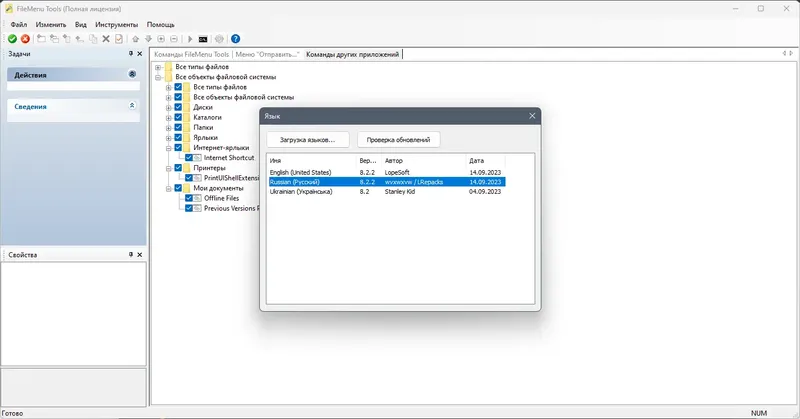Viewport: 800px width, 419px height.
Task: Click the grayed copy-pages toolbar icon
Action: 93,39
